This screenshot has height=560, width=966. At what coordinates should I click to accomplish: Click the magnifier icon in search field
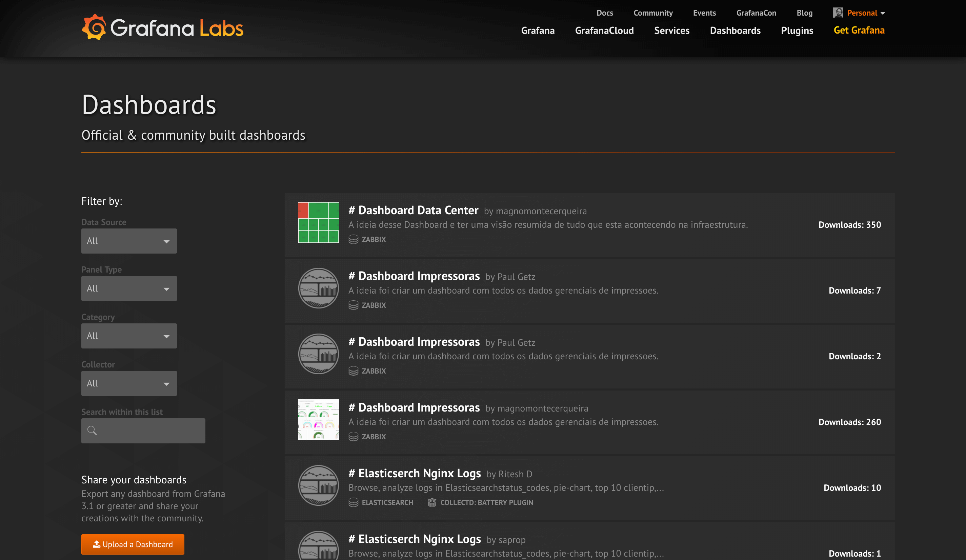[92, 431]
